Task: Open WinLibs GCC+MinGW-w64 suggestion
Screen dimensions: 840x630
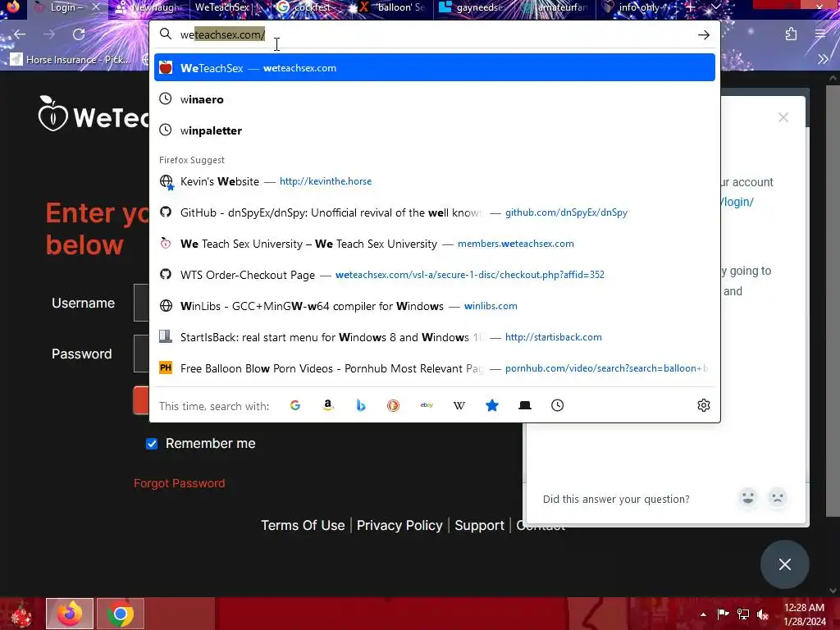Action: (x=435, y=306)
